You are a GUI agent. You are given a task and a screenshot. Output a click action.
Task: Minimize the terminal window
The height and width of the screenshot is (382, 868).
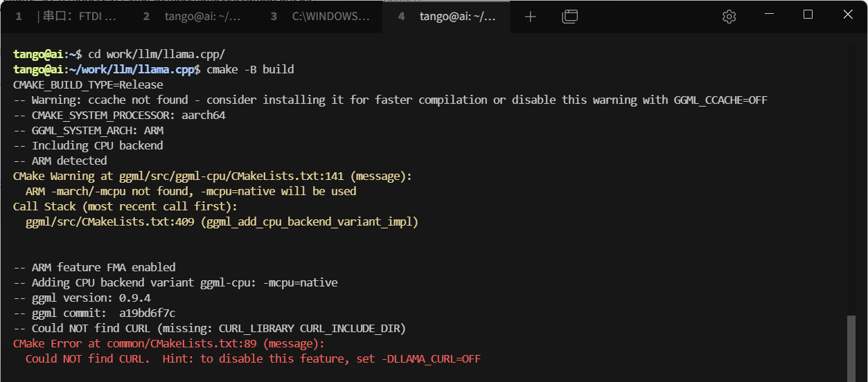pyautogui.click(x=768, y=15)
